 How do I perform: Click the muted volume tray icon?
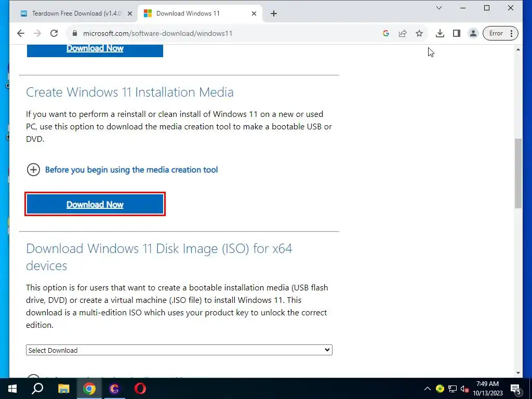(464, 389)
